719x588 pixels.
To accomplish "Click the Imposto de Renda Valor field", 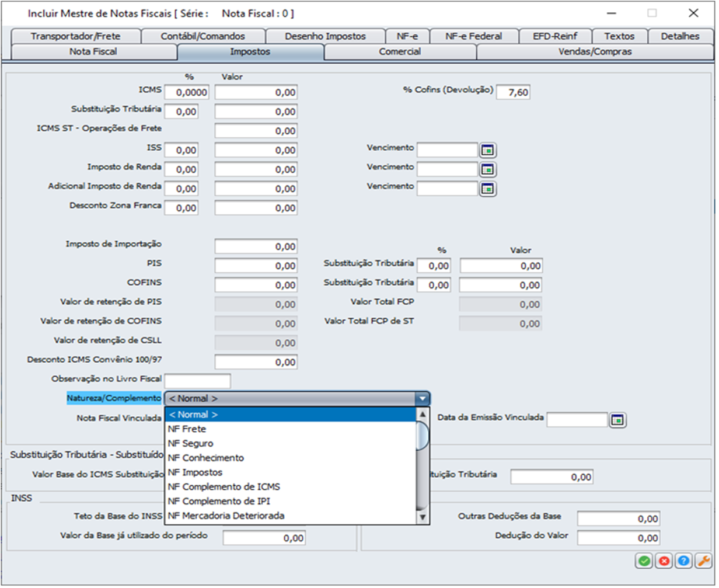I will (x=256, y=169).
